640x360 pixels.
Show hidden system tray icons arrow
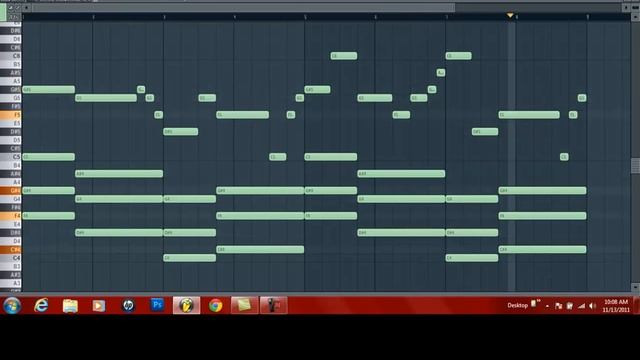pyautogui.click(x=547, y=306)
